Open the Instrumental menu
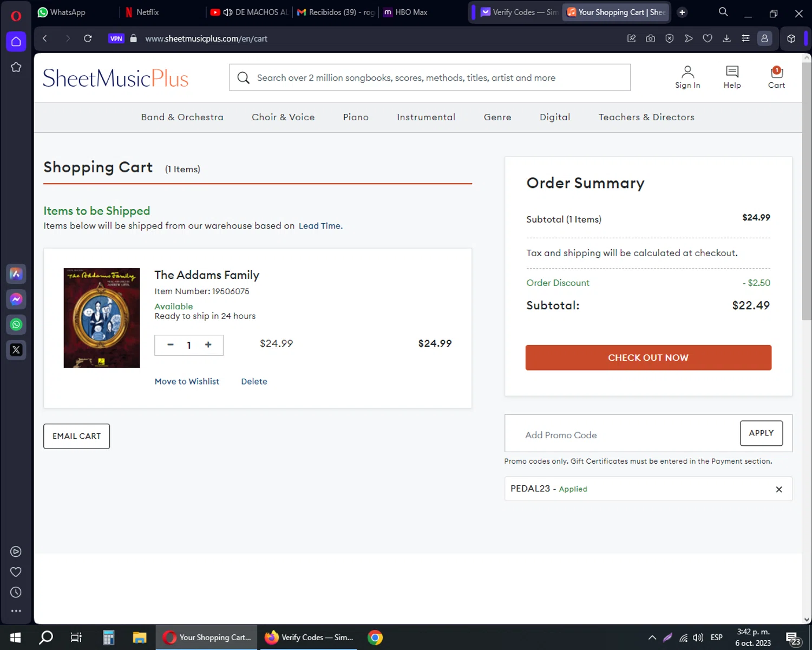 (x=426, y=117)
